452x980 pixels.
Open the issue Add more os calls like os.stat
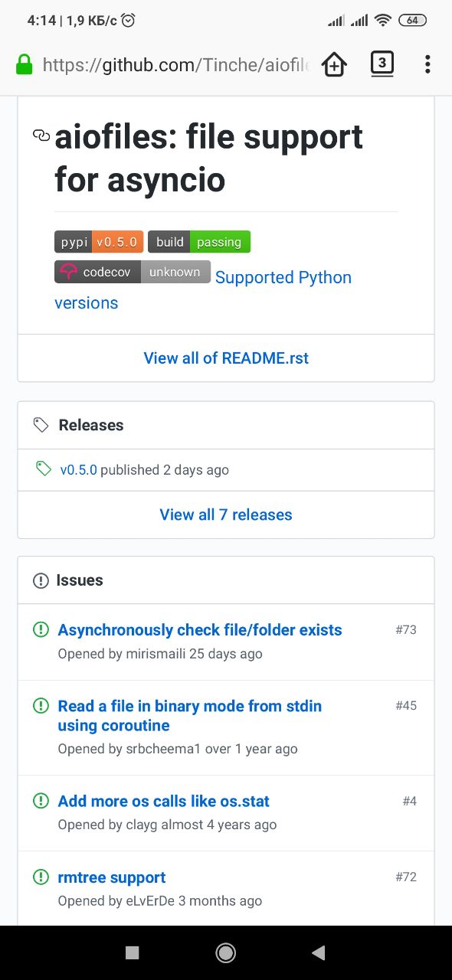coord(164,802)
